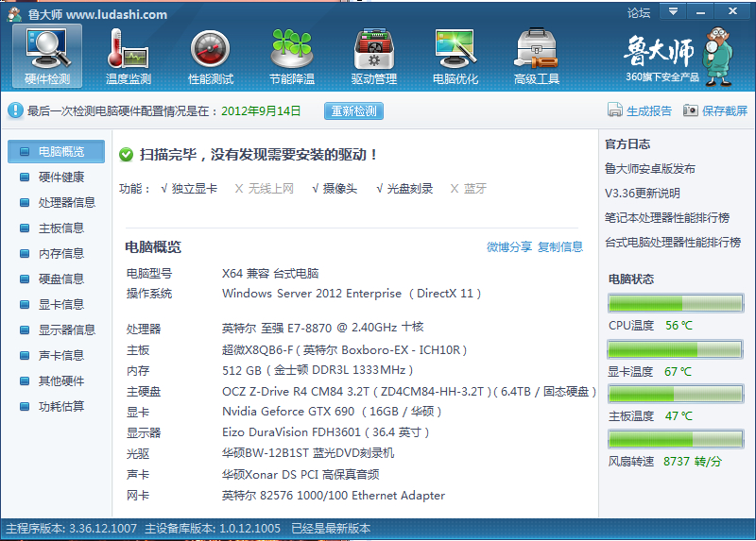
Task: Click 微博分享 share link
Action: 509,247
